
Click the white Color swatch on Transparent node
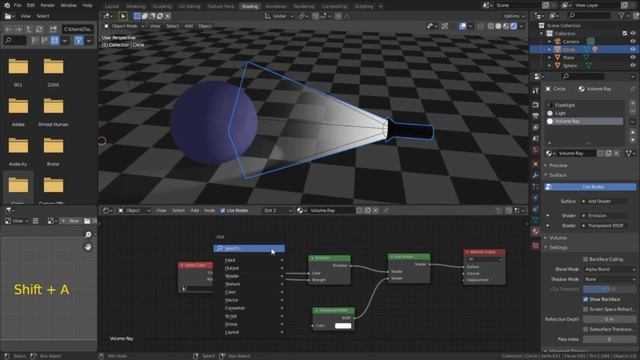tap(343, 326)
